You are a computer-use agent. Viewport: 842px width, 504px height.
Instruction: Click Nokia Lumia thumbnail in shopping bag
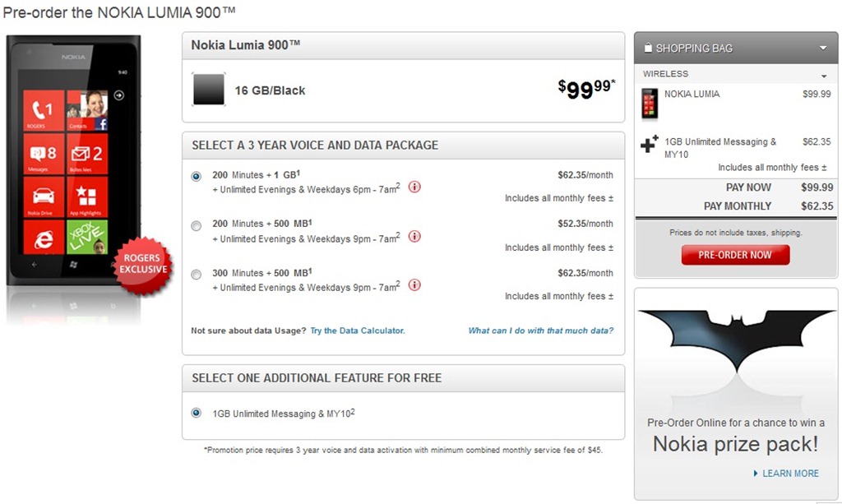[650, 104]
